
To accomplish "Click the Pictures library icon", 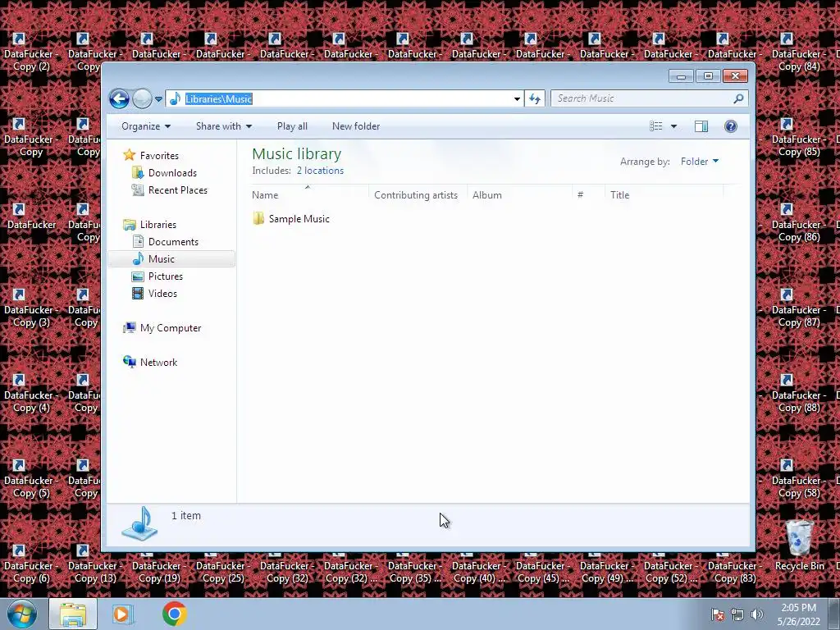I will (x=138, y=276).
